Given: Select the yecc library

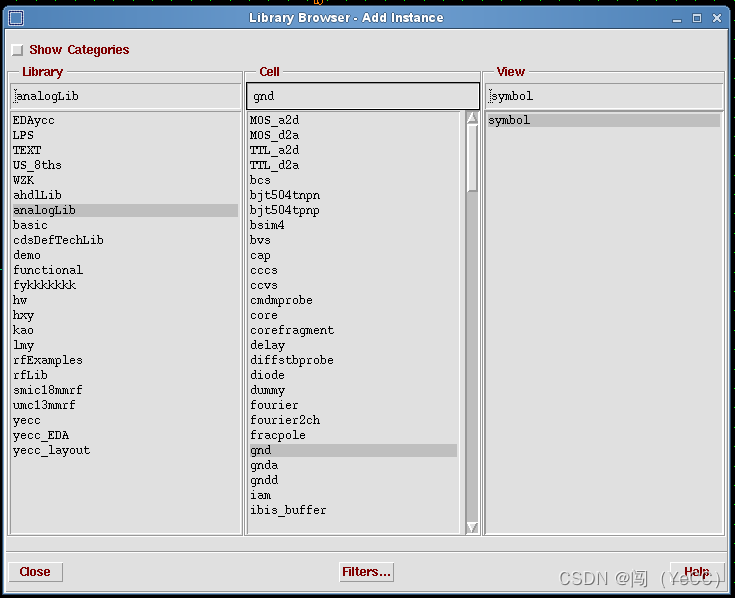Looking at the screenshot, I should [x=27, y=420].
